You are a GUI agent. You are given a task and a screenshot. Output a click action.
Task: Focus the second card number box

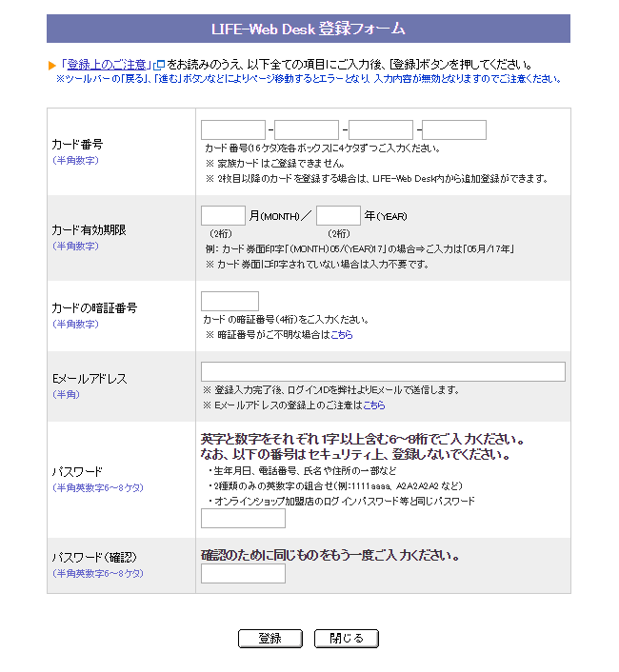(307, 129)
